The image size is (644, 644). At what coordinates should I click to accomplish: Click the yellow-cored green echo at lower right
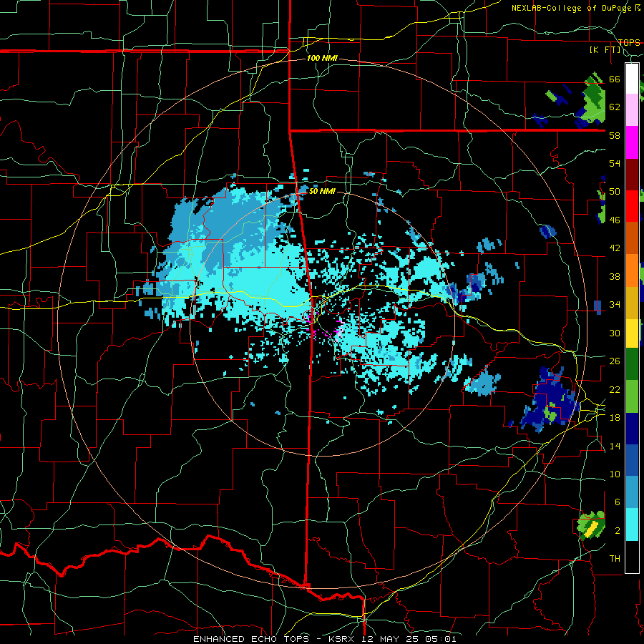592,526
